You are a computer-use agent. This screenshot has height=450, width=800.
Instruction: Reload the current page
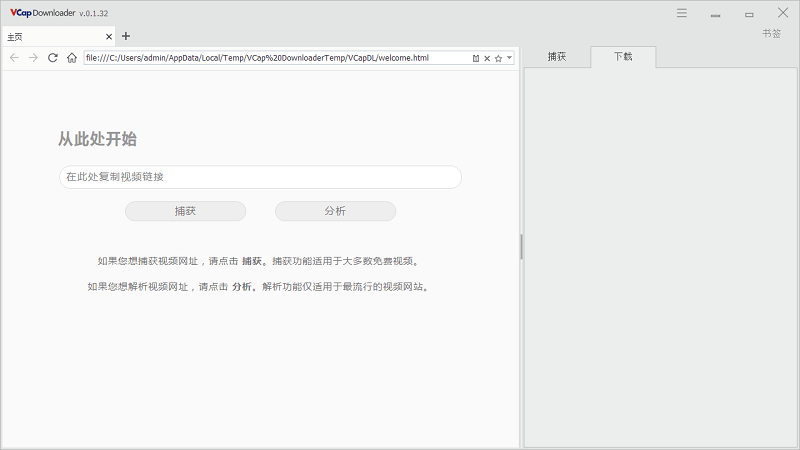(x=52, y=58)
